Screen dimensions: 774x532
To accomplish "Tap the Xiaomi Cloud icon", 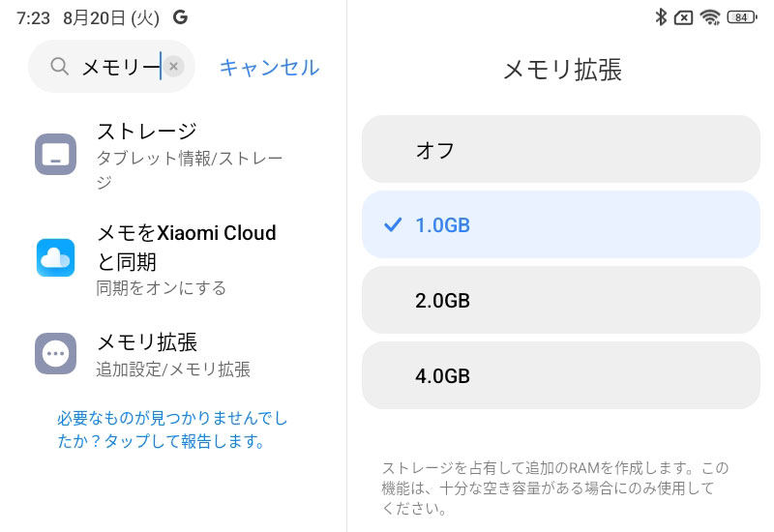I will pos(55,257).
